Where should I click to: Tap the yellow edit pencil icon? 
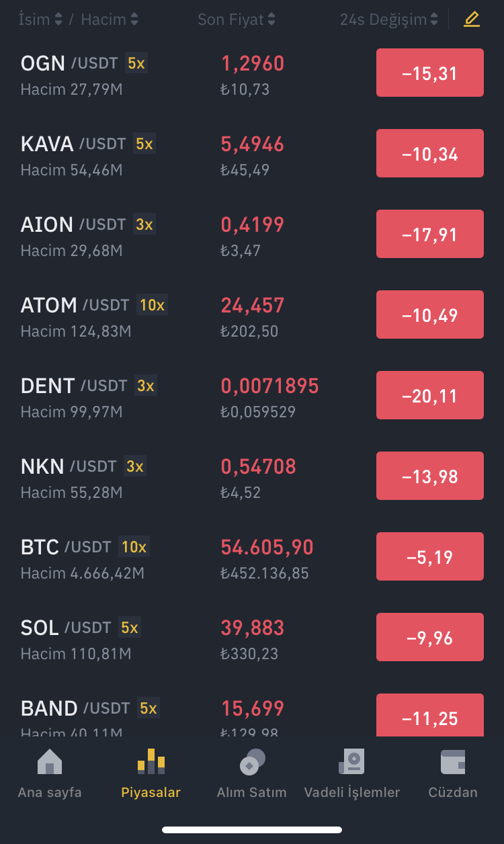(x=472, y=19)
